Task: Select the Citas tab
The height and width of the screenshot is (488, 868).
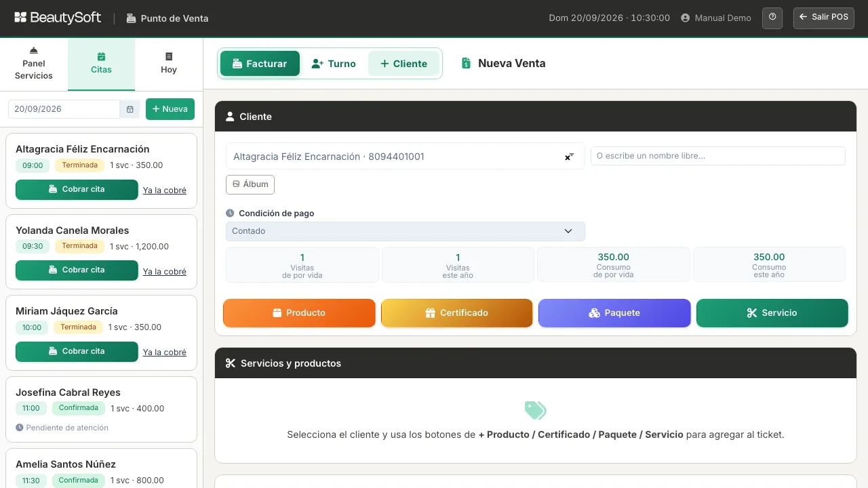Action: [102, 64]
